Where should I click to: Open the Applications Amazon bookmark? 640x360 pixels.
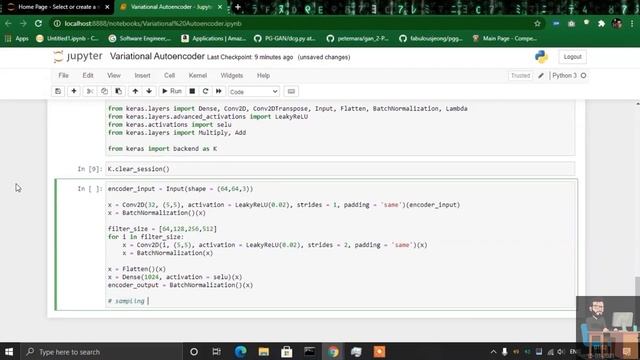point(213,38)
